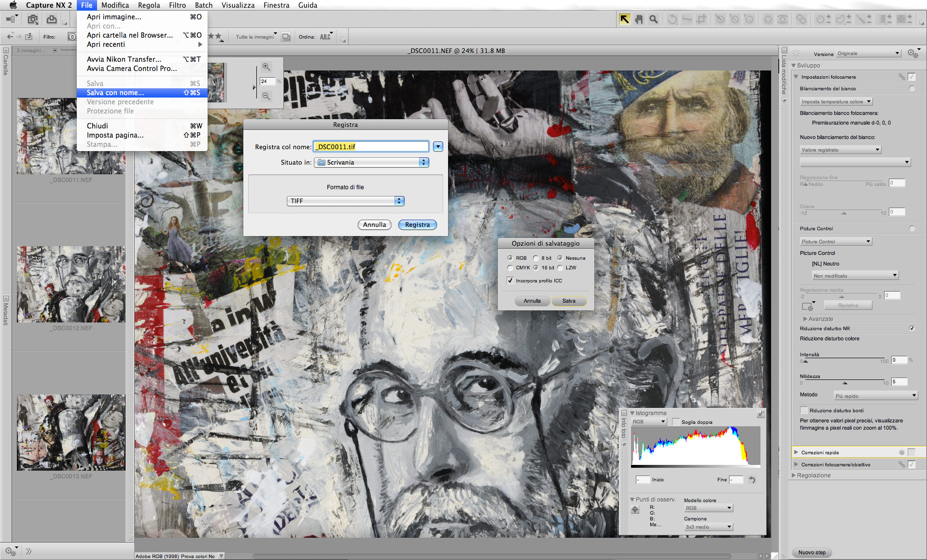The image size is (927, 560).
Task: Open Situato in Scrivania dropdown
Action: click(372, 162)
